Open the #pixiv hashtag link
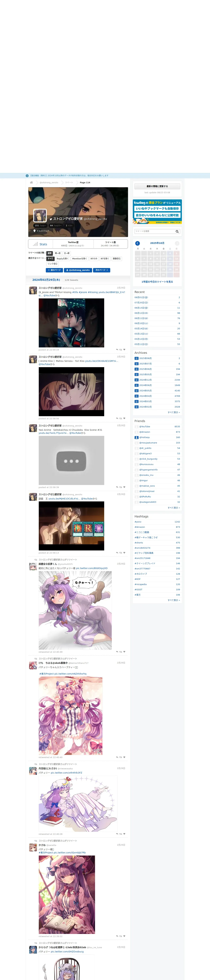 coord(138,522)
